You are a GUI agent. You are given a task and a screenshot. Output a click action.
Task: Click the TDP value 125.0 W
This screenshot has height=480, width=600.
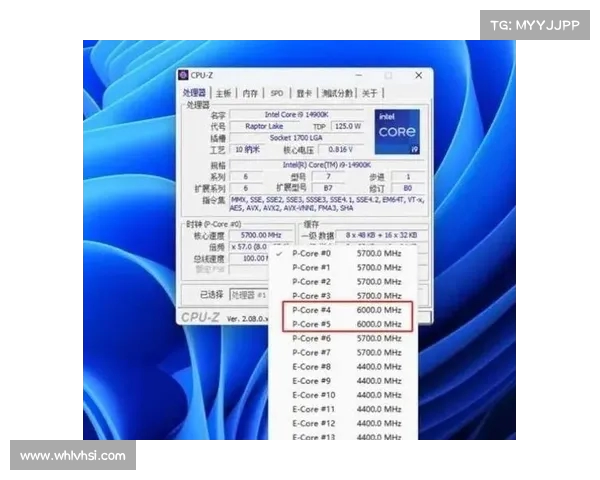pyautogui.click(x=347, y=126)
